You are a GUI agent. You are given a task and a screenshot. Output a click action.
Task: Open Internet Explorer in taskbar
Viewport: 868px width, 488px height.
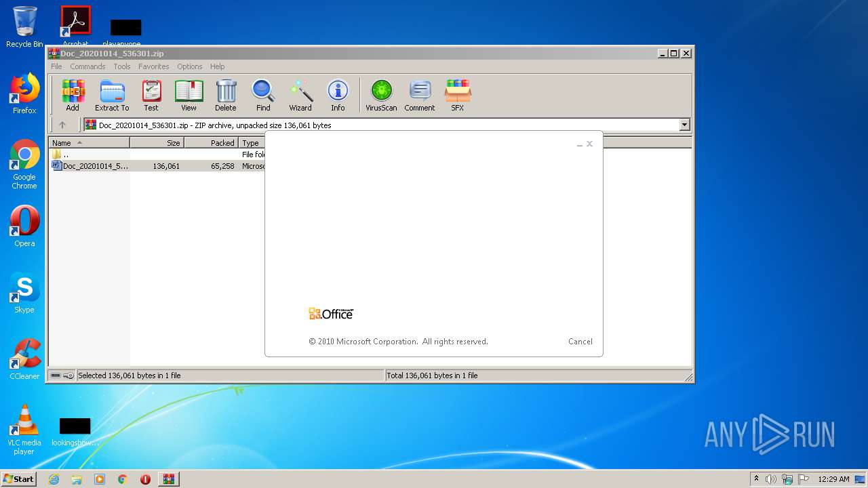coord(54,479)
